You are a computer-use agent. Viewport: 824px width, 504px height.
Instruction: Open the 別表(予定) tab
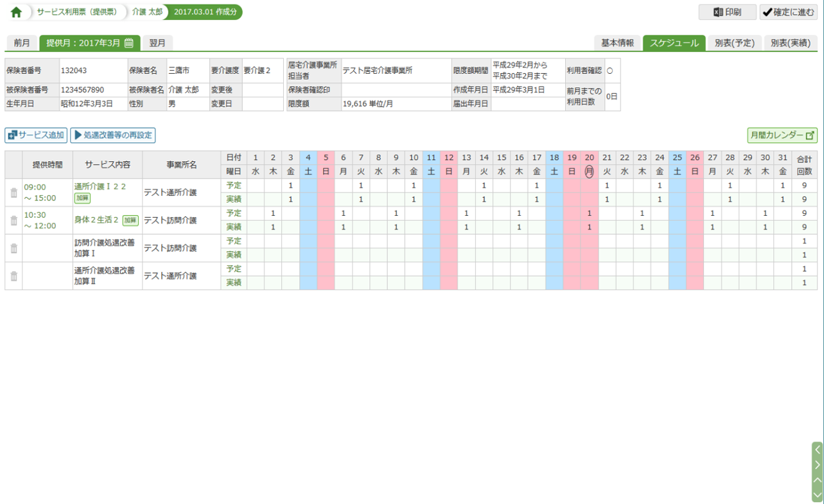(734, 43)
